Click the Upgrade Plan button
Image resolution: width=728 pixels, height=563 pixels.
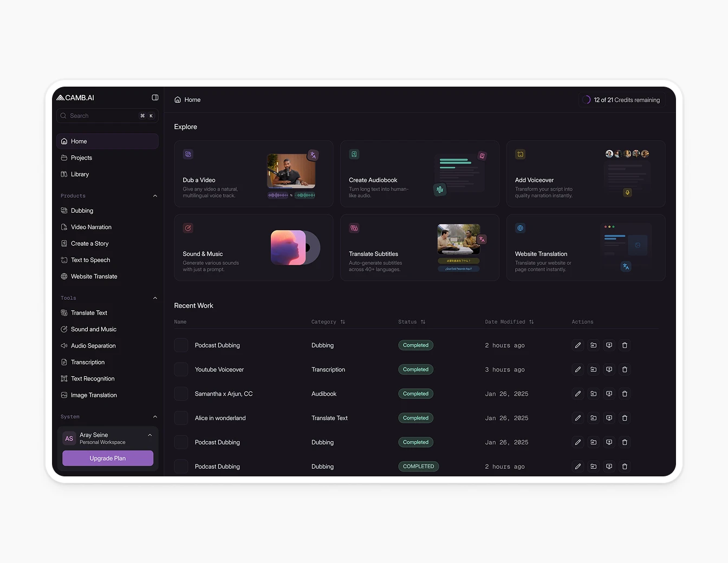pyautogui.click(x=107, y=458)
